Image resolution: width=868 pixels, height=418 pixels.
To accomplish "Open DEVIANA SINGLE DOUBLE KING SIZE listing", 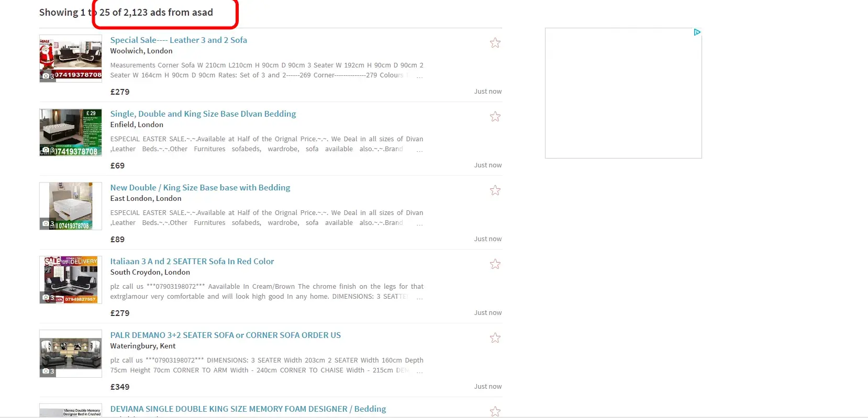I will 248,409.
